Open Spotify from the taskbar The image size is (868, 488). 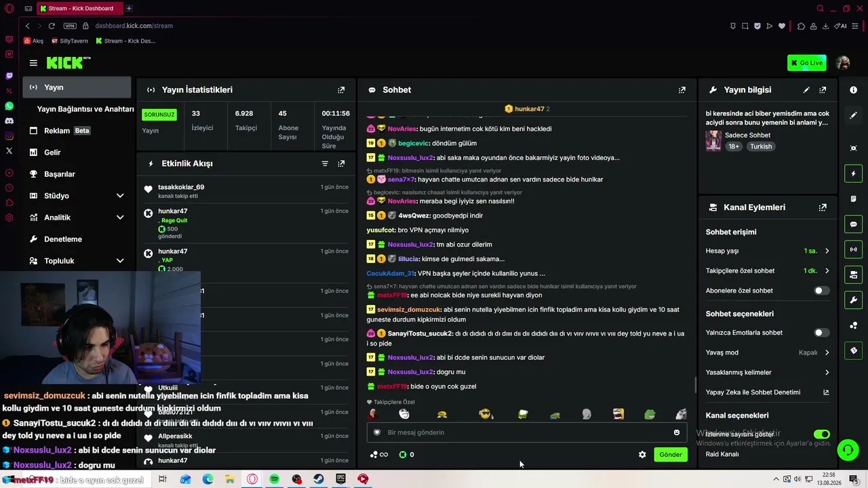pos(274,479)
